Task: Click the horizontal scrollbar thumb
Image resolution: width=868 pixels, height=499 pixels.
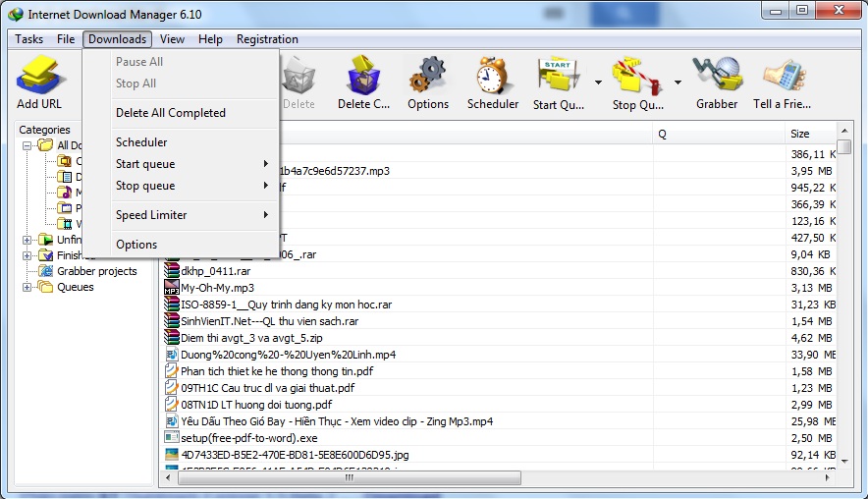Action: (x=350, y=476)
